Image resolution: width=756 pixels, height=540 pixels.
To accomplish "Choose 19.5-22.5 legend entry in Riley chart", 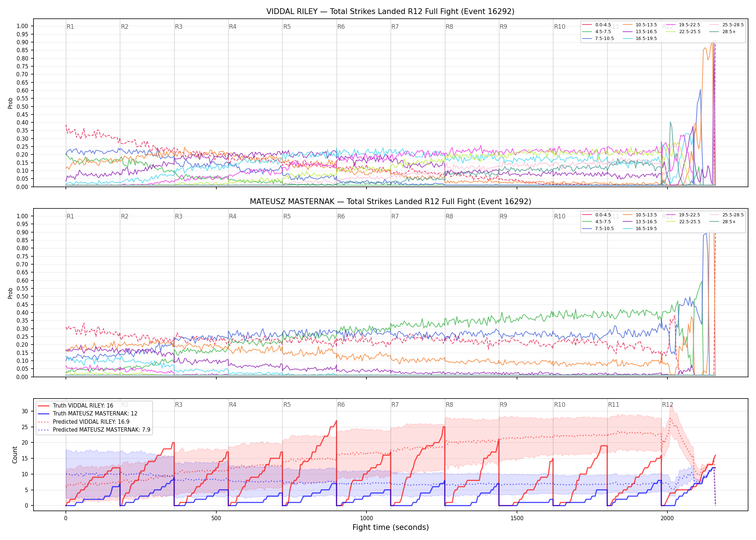I will click(683, 25).
